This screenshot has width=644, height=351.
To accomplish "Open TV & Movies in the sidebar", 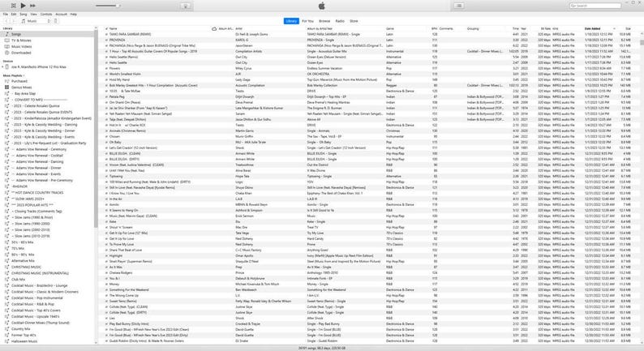I will 21,41.
